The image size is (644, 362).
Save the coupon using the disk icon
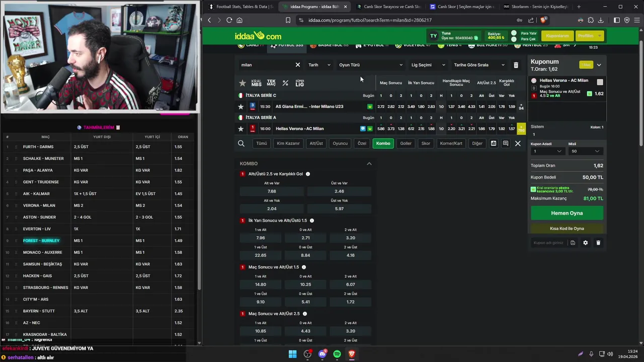pyautogui.click(x=573, y=243)
